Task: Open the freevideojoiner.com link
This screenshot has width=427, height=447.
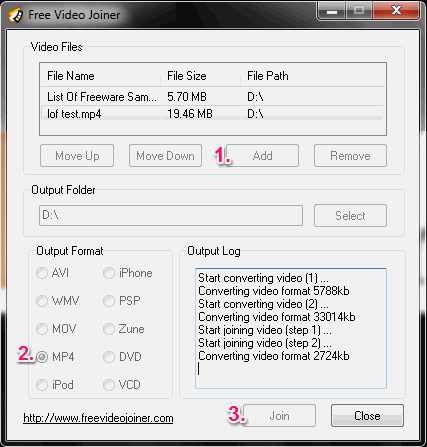Action: [98, 418]
